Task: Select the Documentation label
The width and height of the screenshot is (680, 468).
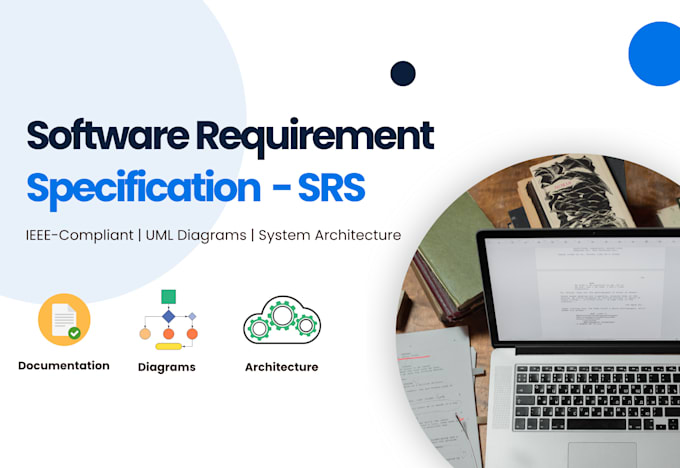Action: tap(64, 366)
